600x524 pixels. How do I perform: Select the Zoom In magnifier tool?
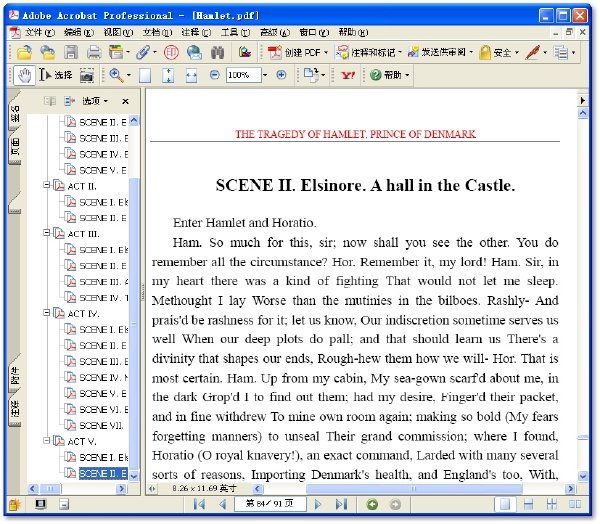116,75
